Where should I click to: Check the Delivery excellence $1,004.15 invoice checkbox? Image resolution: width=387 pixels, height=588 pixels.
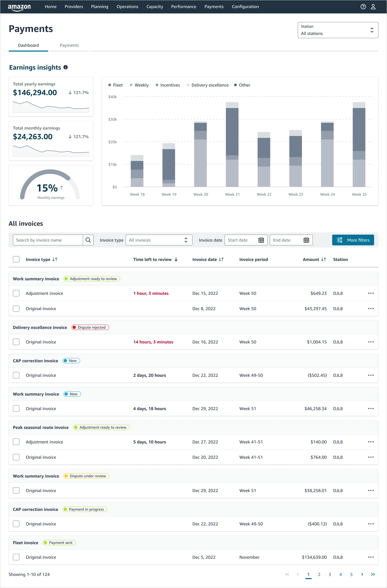[x=16, y=342]
